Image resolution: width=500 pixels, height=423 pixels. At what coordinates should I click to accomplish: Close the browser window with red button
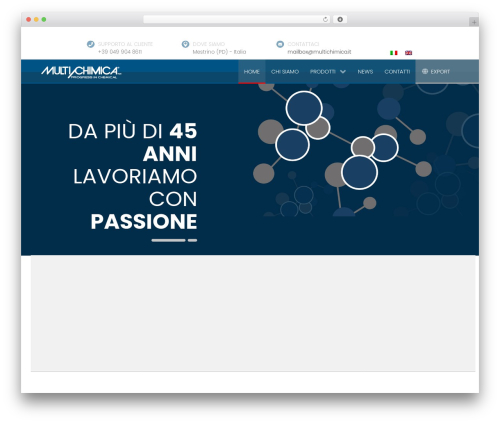(x=29, y=20)
